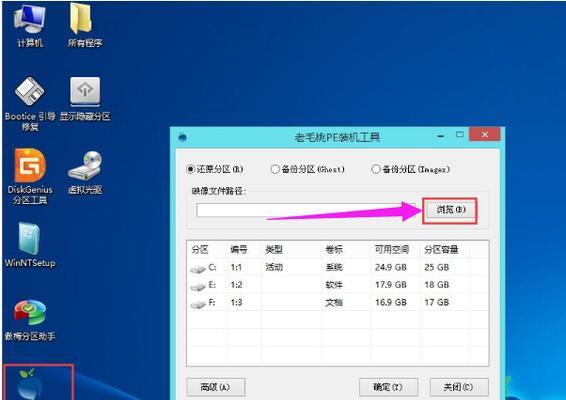Open the 傲梅分区助手 icon

tap(30, 320)
